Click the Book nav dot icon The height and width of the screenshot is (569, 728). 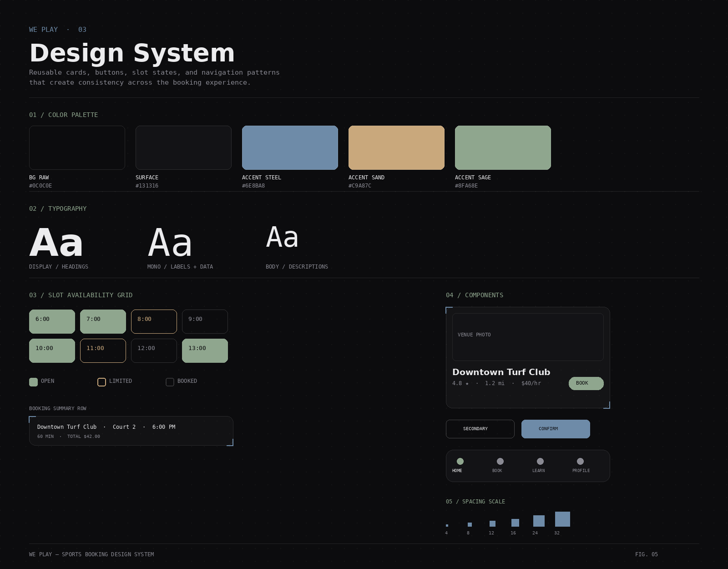tap(500, 461)
